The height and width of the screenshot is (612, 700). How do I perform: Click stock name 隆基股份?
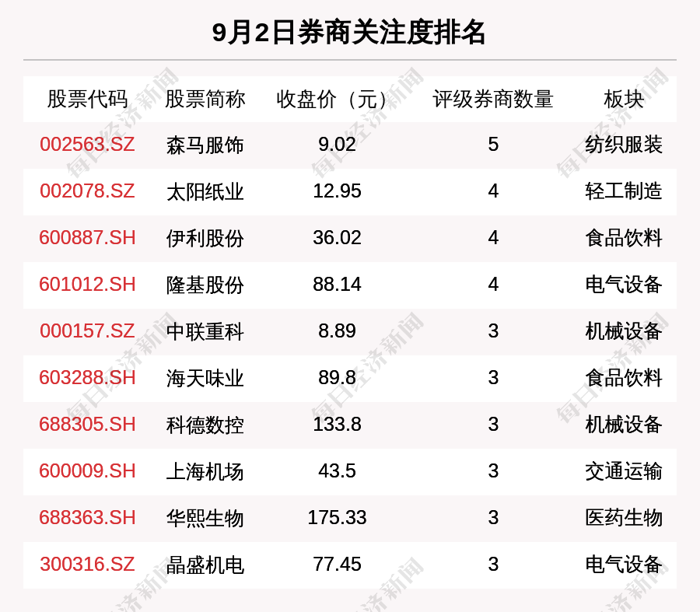(205, 285)
